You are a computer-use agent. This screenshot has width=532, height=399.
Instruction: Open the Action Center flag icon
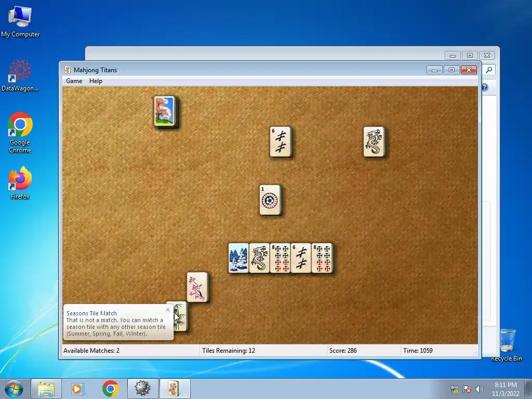pyautogui.click(x=467, y=389)
